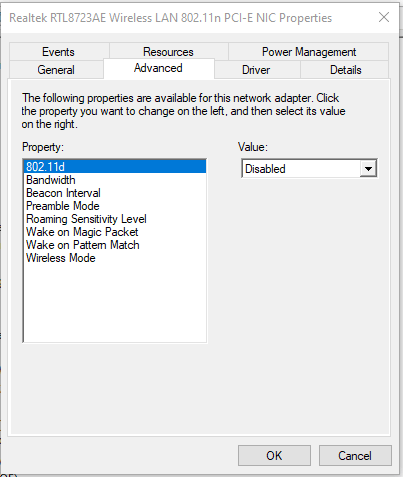Open the Value dropdown arrow
This screenshot has height=477, width=403.
coord(368,169)
